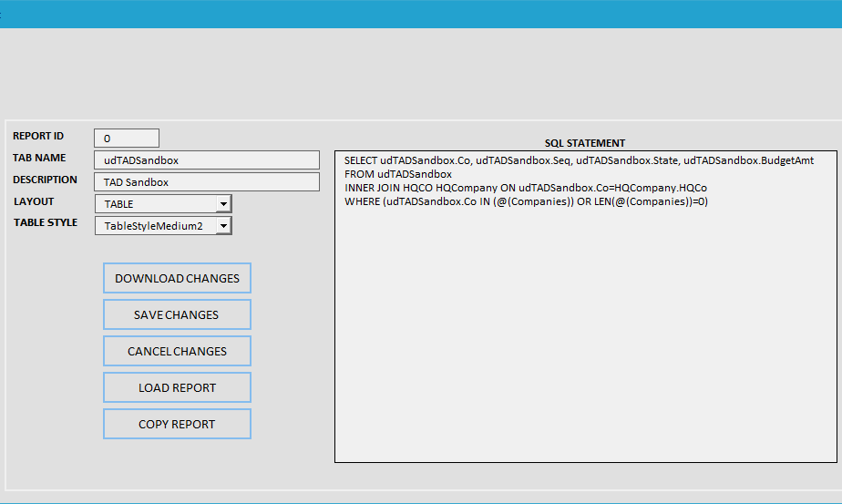Click the COPY REPORT button
Viewport: 842px width, 504px height.
(177, 425)
